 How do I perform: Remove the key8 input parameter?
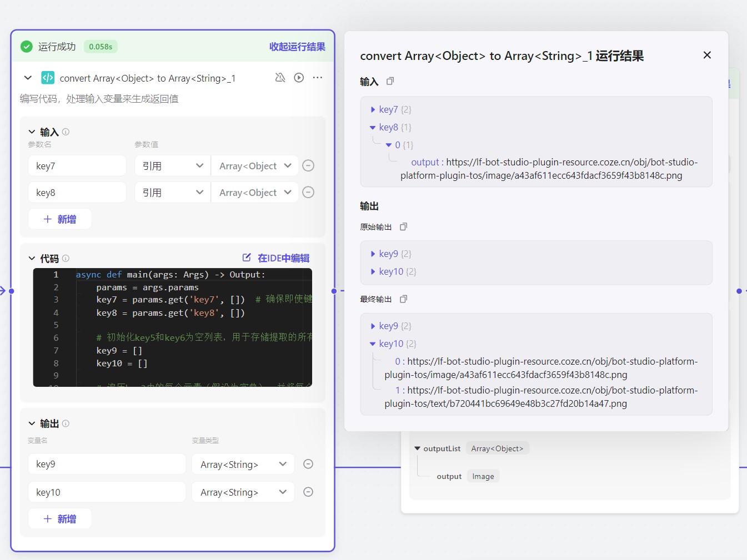tap(308, 192)
